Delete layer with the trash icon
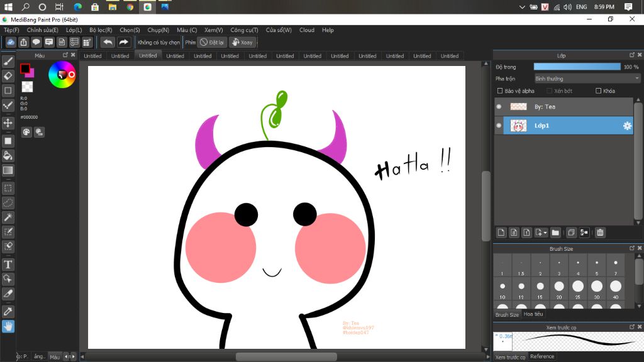Viewport: 644px width, 362px height. point(600,233)
